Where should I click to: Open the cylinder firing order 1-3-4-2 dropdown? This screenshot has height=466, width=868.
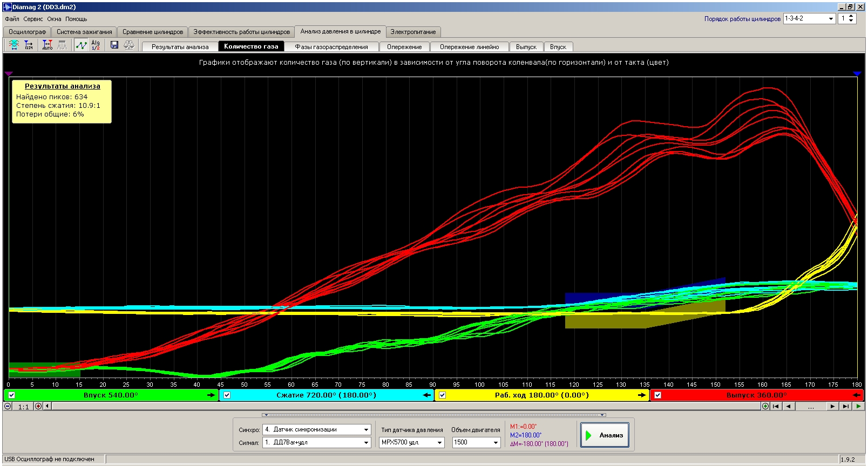click(831, 18)
